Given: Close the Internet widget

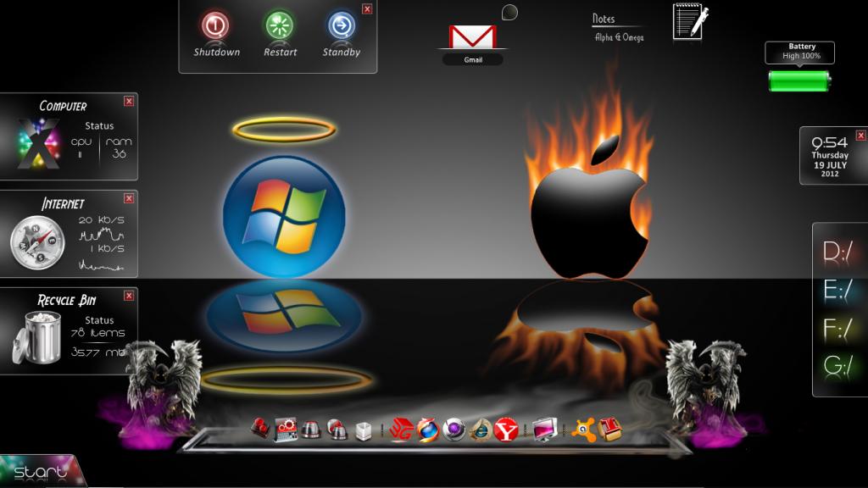Looking at the screenshot, I should click(129, 198).
